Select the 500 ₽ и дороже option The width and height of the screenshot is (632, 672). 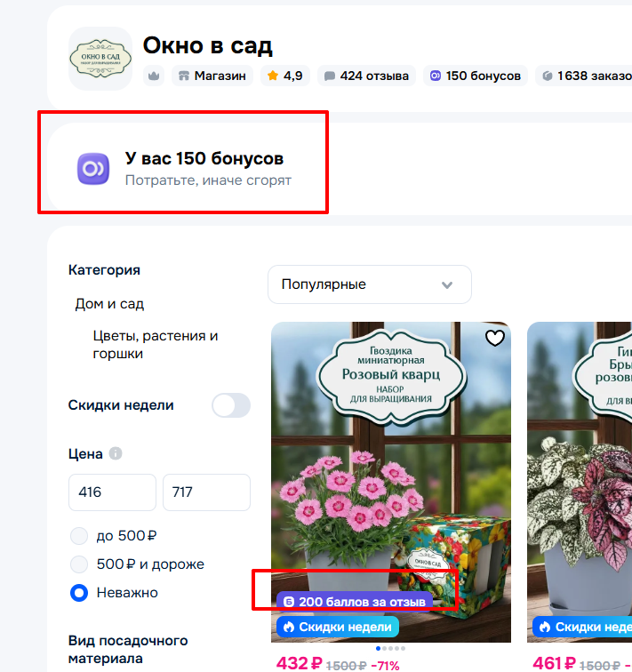pyautogui.click(x=80, y=564)
